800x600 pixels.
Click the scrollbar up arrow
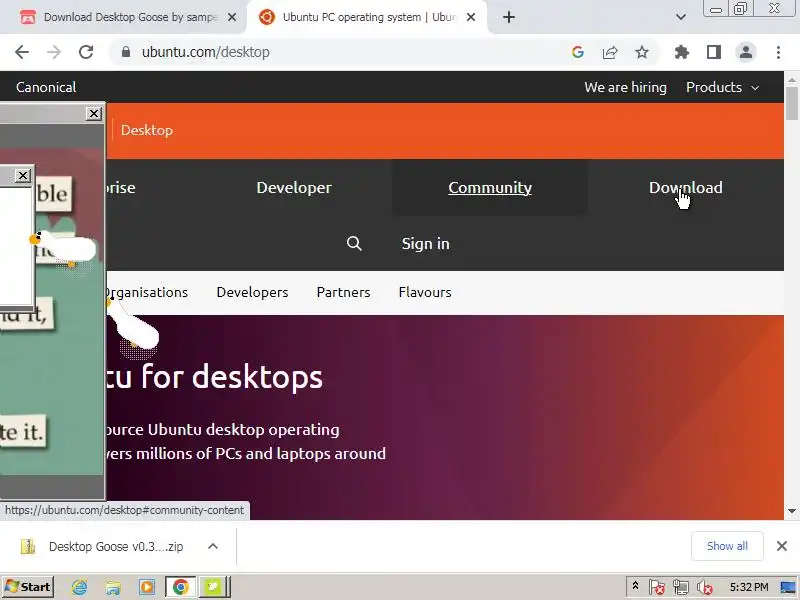[792, 80]
